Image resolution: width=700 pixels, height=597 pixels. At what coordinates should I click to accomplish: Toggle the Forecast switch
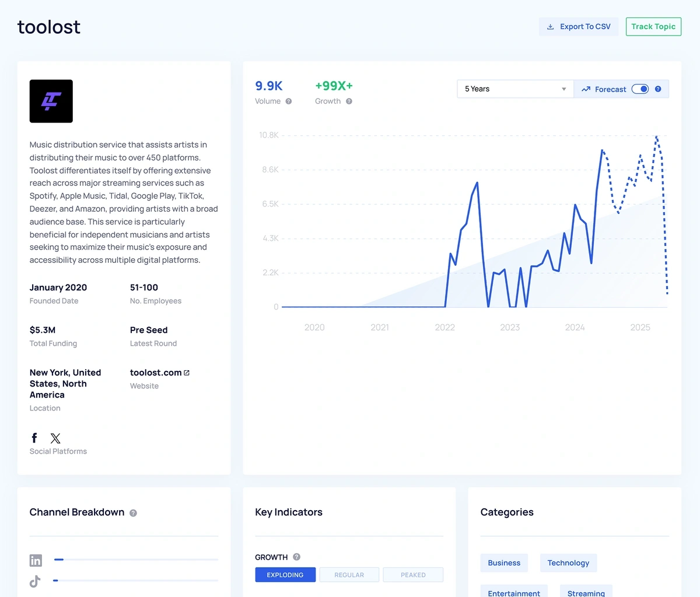(640, 89)
